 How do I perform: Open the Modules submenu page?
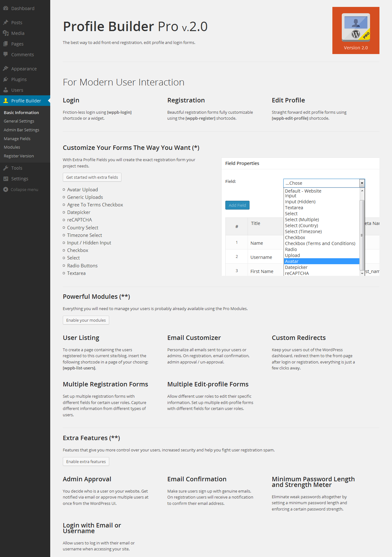(12, 147)
